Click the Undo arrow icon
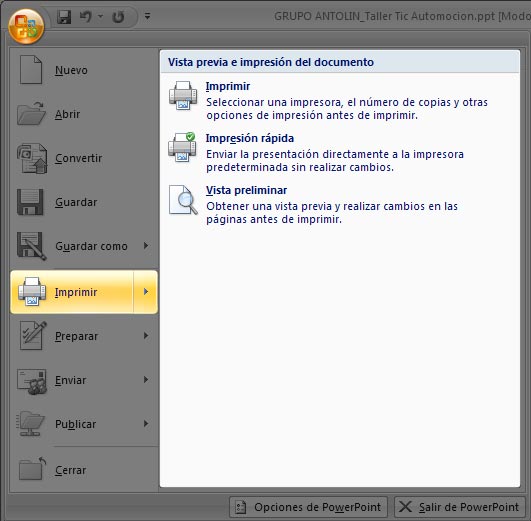Image resolution: width=531 pixels, height=521 pixels. [x=85, y=17]
